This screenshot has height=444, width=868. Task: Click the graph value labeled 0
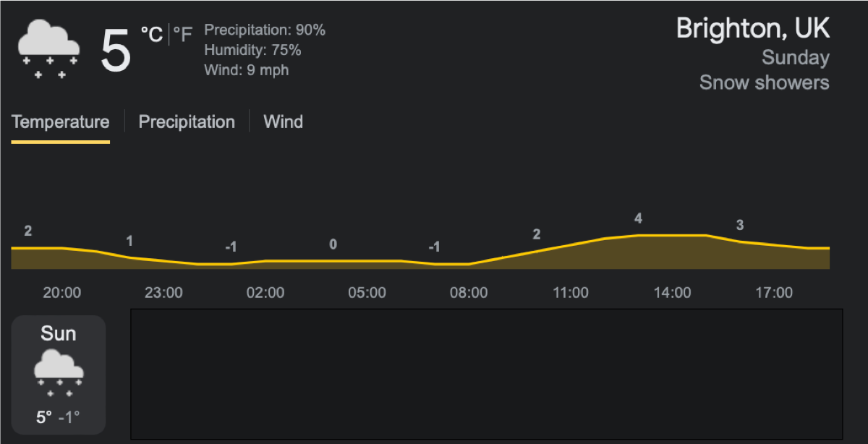point(333,244)
